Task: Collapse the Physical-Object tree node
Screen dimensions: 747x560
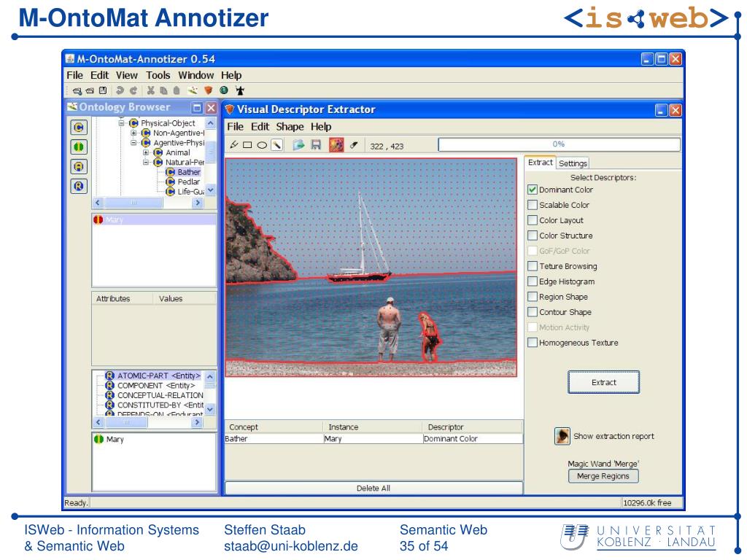Action: pos(122,122)
